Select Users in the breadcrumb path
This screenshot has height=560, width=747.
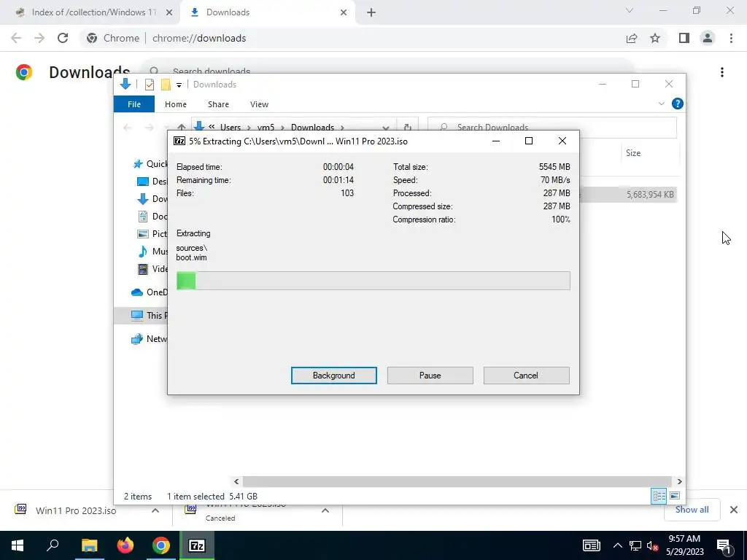click(x=230, y=127)
